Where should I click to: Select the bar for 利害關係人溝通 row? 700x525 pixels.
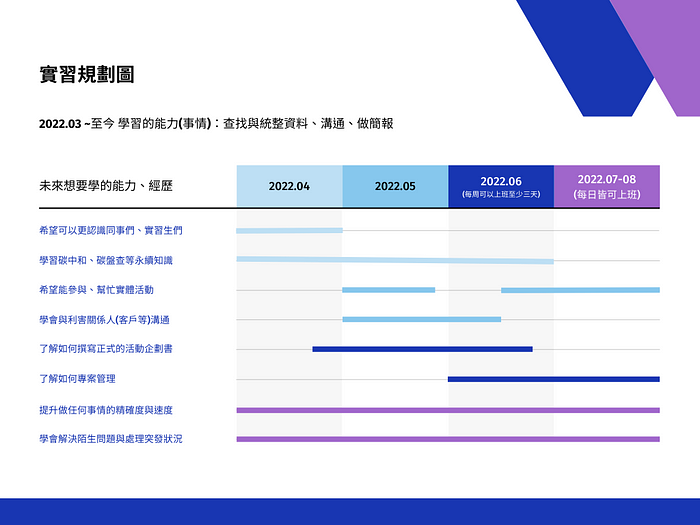click(x=421, y=319)
